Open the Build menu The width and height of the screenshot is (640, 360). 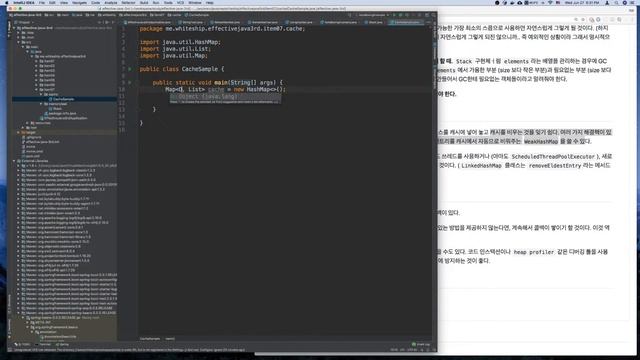(x=144, y=2)
